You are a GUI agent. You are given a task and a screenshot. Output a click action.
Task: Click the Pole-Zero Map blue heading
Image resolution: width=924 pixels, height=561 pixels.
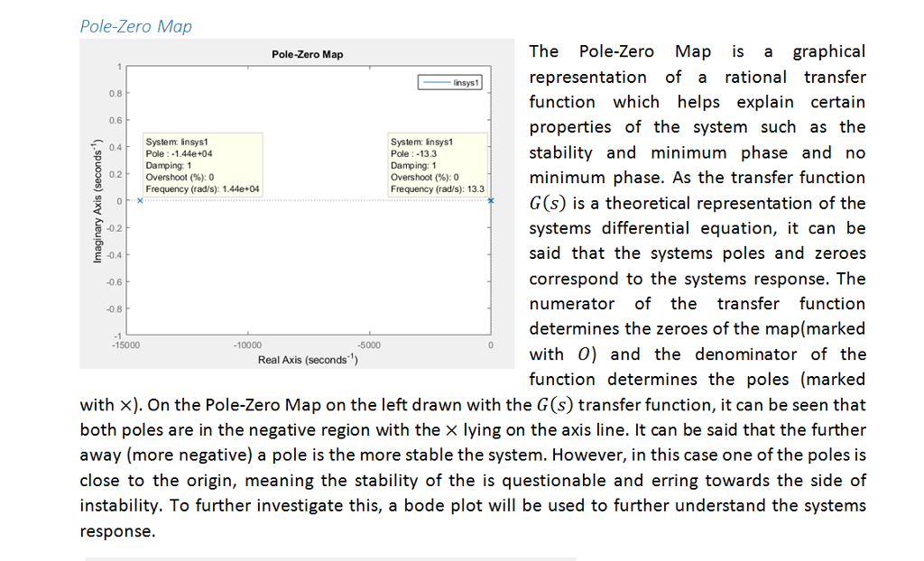point(135,27)
